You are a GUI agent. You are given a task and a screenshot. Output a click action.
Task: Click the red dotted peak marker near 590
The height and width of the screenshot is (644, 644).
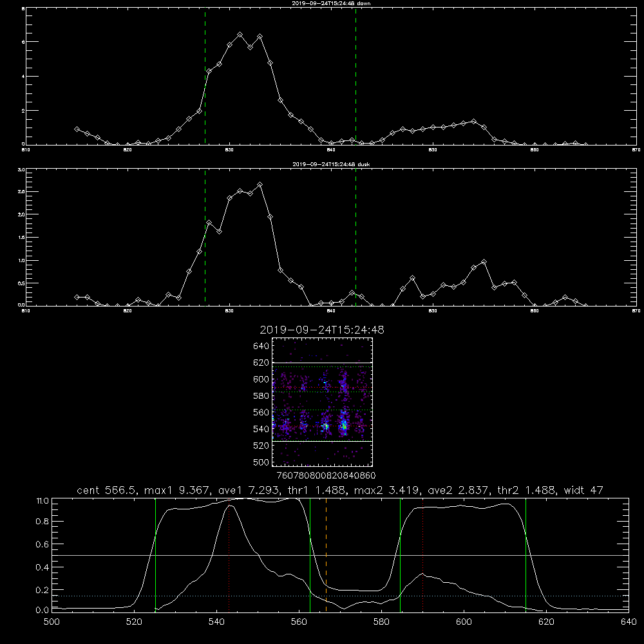422,555
